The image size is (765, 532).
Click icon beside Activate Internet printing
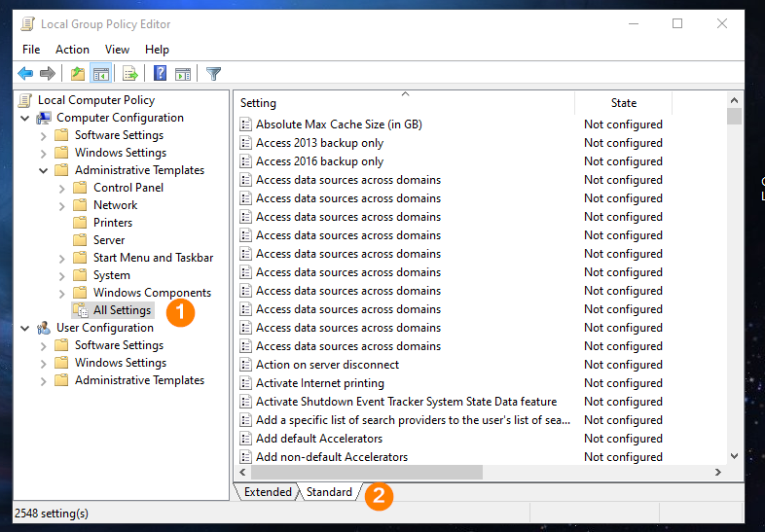click(246, 383)
